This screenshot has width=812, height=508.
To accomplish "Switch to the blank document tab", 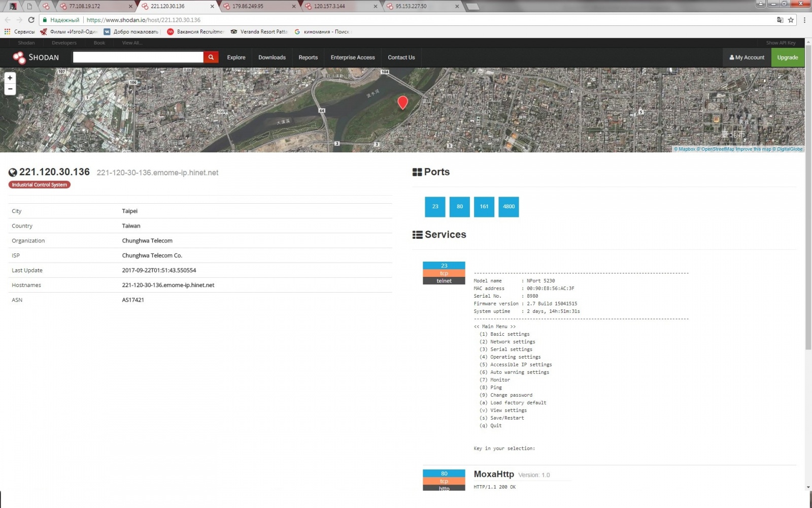I will click(29, 7).
